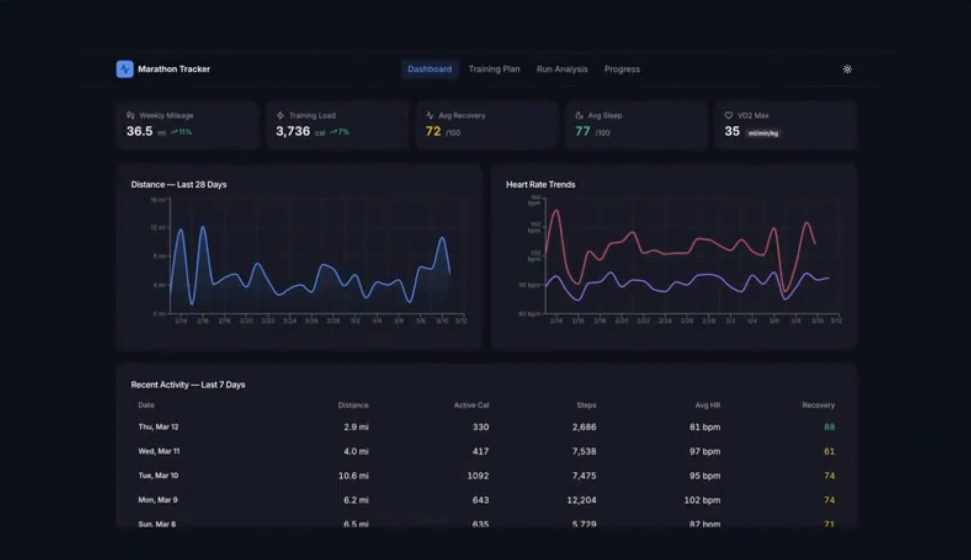Click the Avg Recovery pulse icon
971x560 pixels.
[x=430, y=115]
